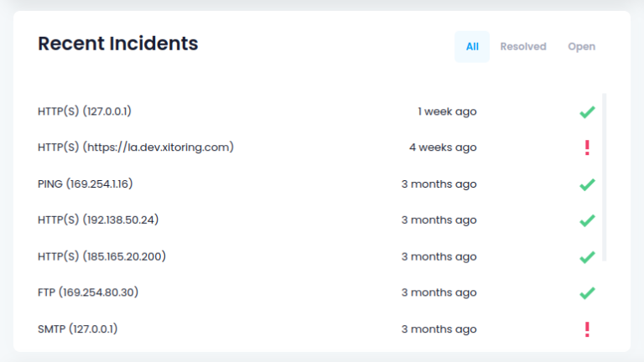Open FTP (169.254.80.30) incident
This screenshot has width=644, height=362.
(88, 293)
